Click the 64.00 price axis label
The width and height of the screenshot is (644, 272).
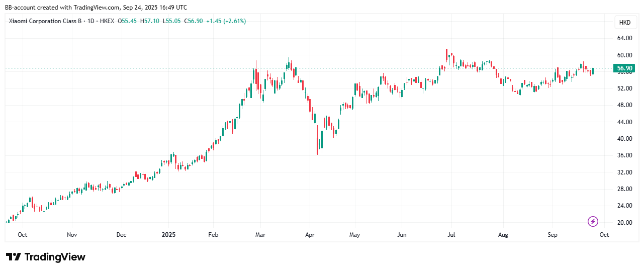coord(624,38)
